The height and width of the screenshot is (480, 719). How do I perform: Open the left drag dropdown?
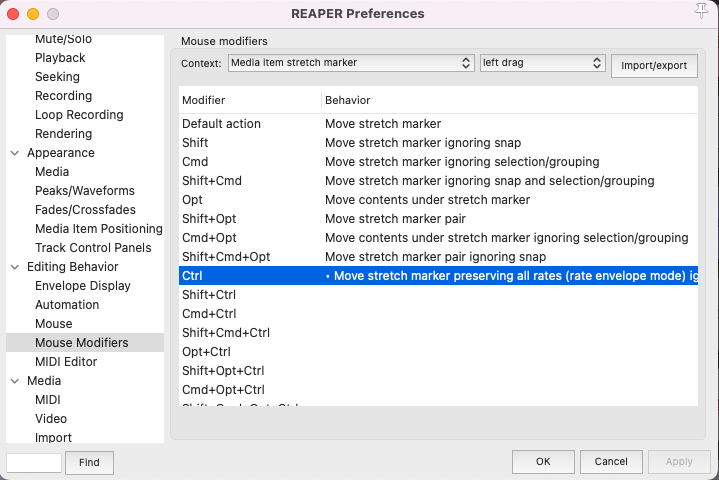[542, 63]
